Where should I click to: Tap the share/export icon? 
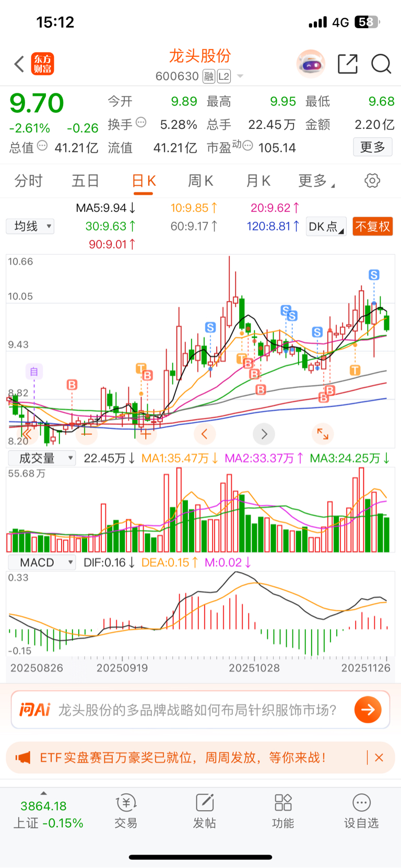[348, 64]
